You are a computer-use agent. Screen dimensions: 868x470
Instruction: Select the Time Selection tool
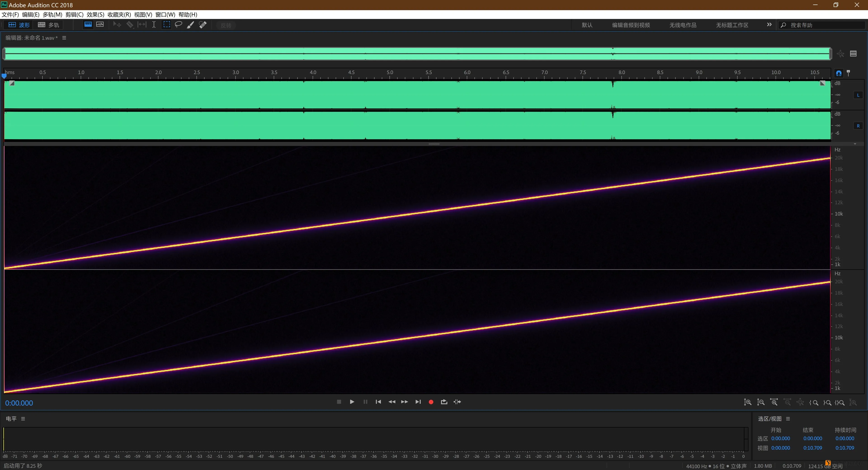[x=154, y=25]
